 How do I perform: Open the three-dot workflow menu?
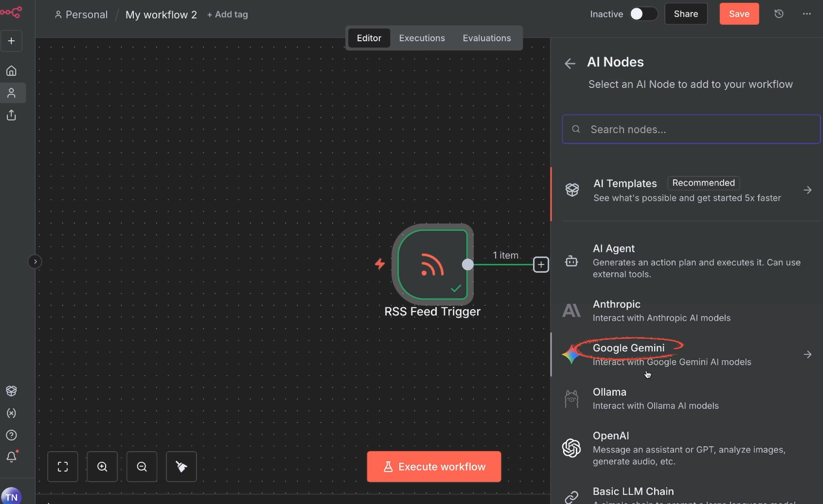pos(807,14)
